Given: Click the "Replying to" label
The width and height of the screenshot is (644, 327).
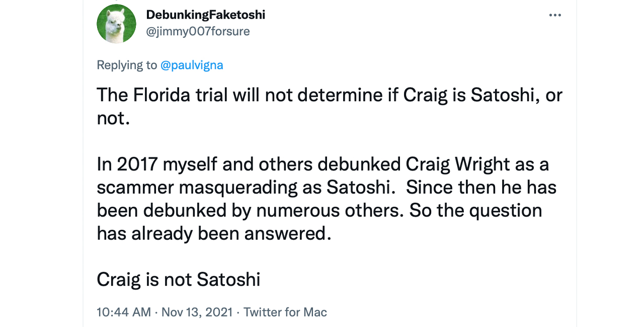Looking at the screenshot, I should pos(127,65).
